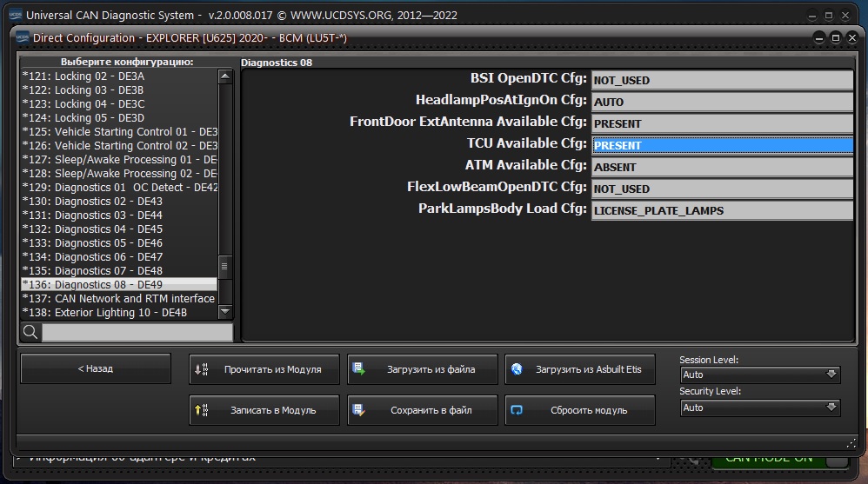Viewport: 868px width, 484px height.
Task: Open the Security Level dropdown
Action: coord(760,407)
